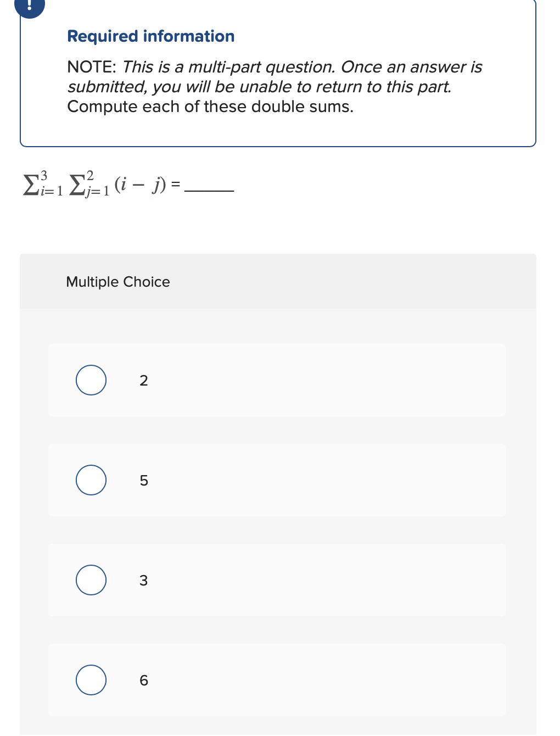Click the answer label showing 2
Viewport: 560px width, 736px height.
[x=143, y=381]
